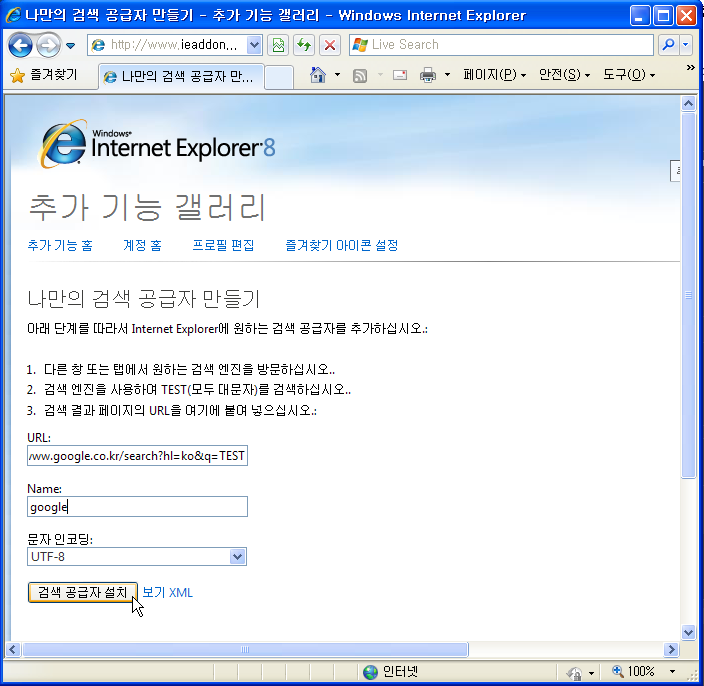Click the 100% zoom level button
The image size is (704, 686).
point(634,672)
